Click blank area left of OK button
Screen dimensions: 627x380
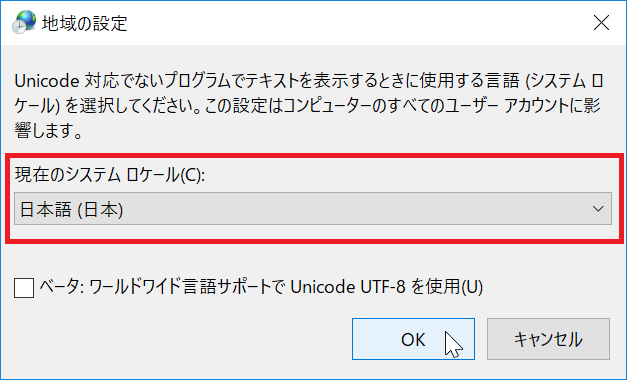[x=180, y=339]
